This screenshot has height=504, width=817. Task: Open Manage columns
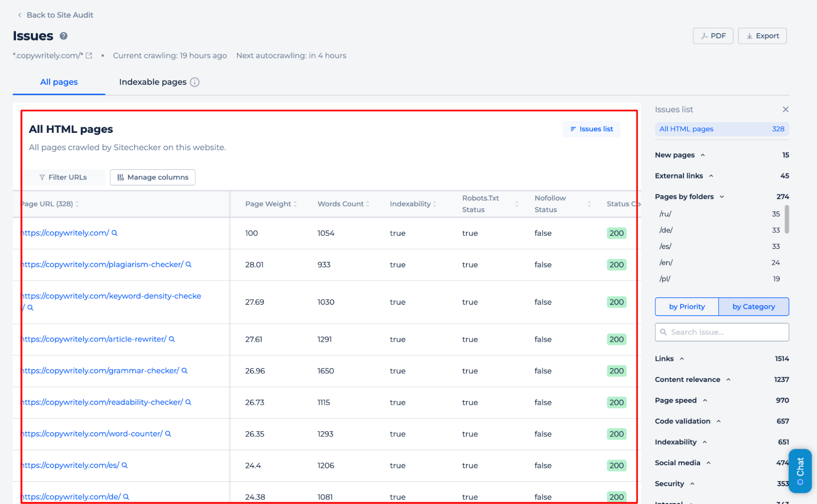coord(152,177)
